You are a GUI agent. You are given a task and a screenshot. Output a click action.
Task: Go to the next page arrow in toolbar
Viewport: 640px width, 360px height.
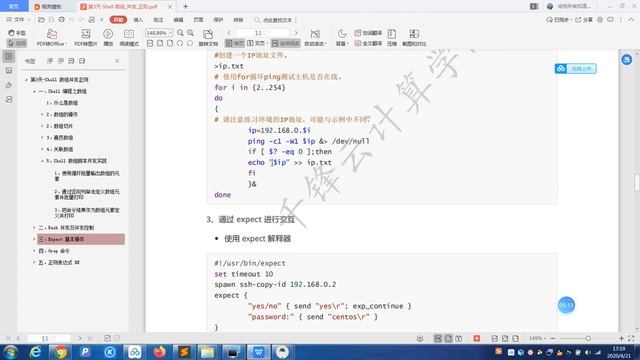tap(296, 33)
